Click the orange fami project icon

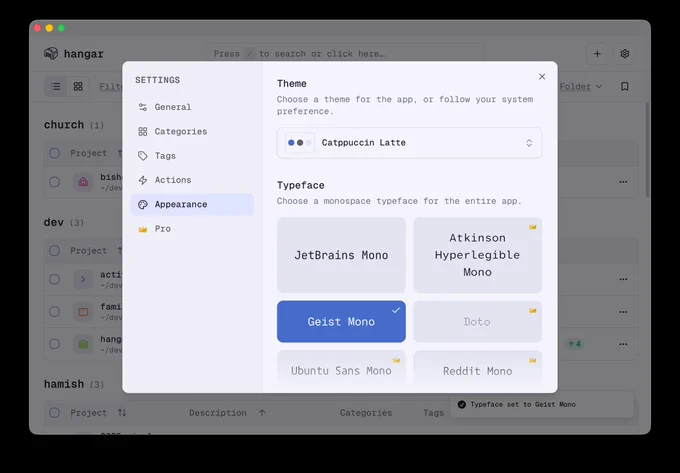(x=83, y=312)
